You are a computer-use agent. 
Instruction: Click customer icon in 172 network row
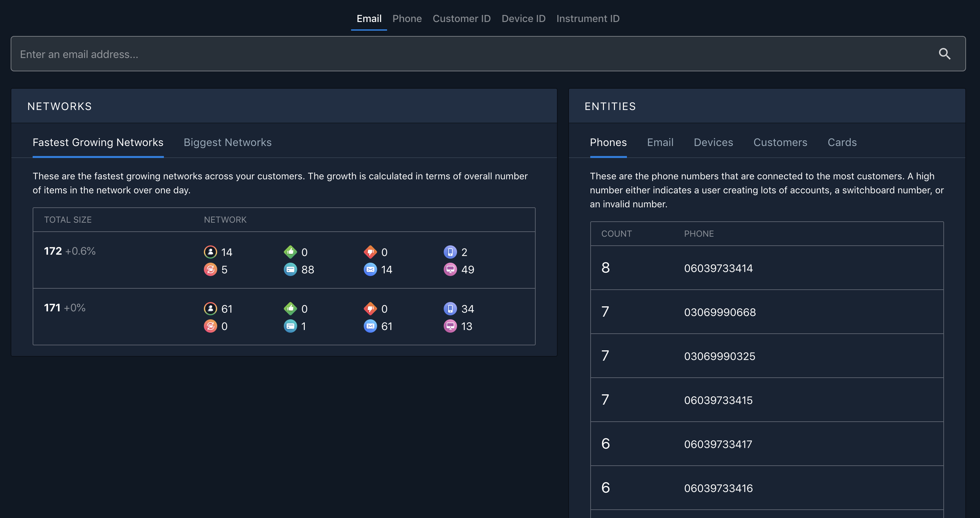click(x=211, y=252)
